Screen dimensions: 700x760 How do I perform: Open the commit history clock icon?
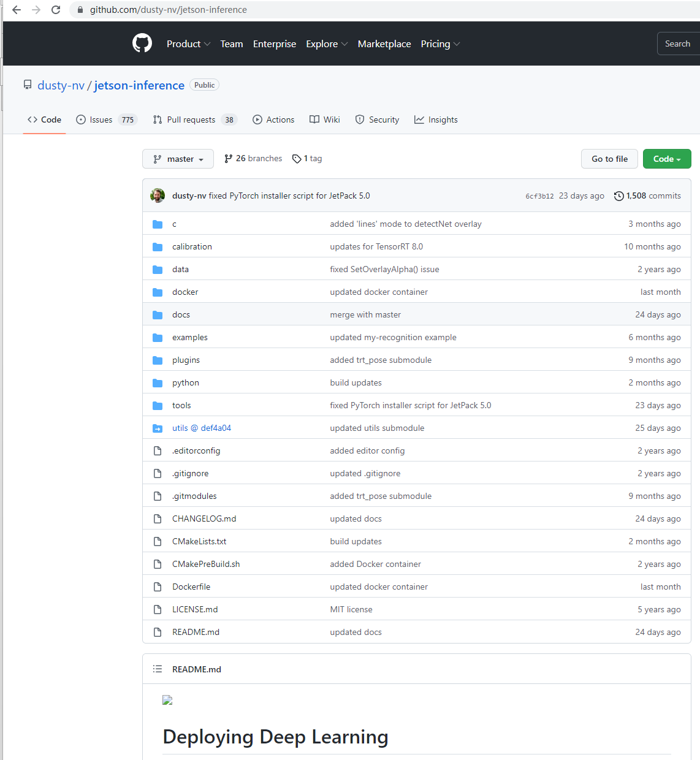619,196
